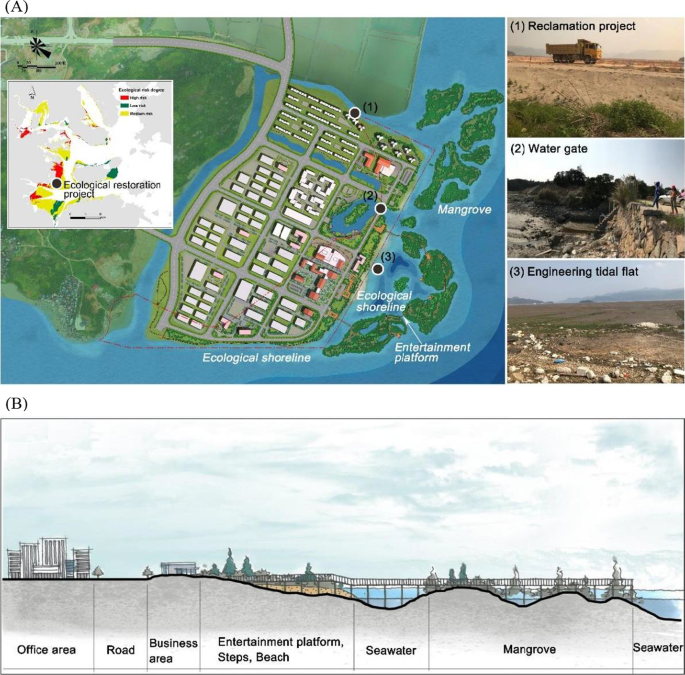
Task: Select the red High risk legend swatch
Action: (124, 98)
